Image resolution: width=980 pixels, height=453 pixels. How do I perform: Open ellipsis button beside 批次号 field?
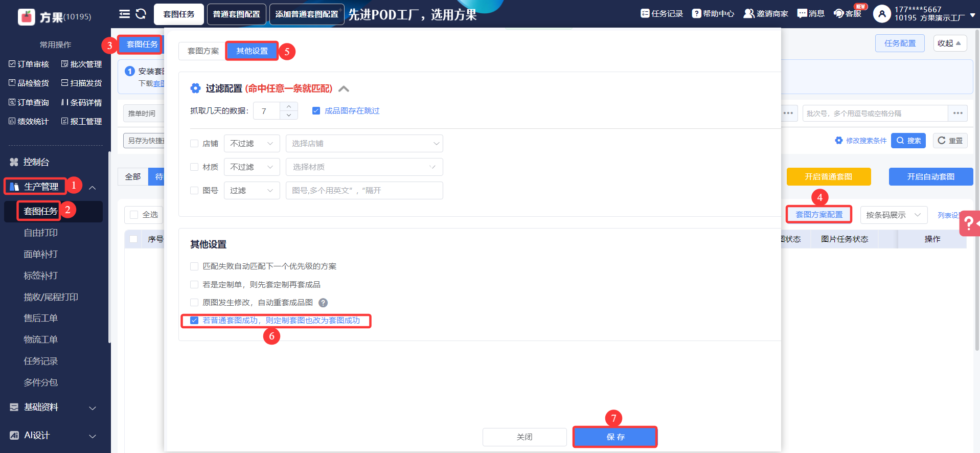(x=958, y=114)
